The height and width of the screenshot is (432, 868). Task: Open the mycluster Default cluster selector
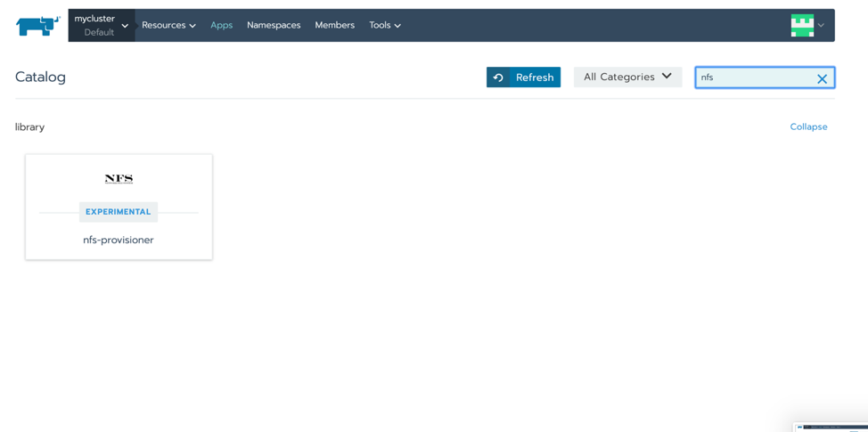[x=101, y=25]
